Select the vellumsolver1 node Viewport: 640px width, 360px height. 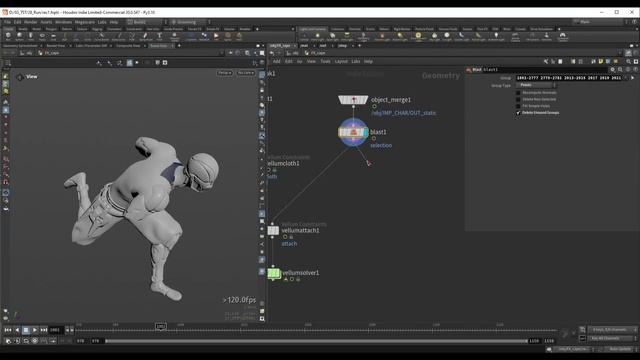(274, 273)
